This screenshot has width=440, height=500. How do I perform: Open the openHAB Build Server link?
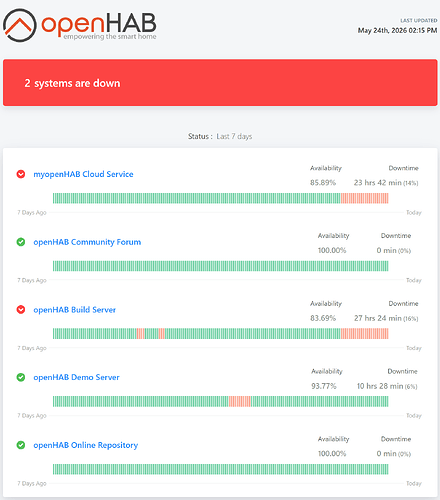74,309
